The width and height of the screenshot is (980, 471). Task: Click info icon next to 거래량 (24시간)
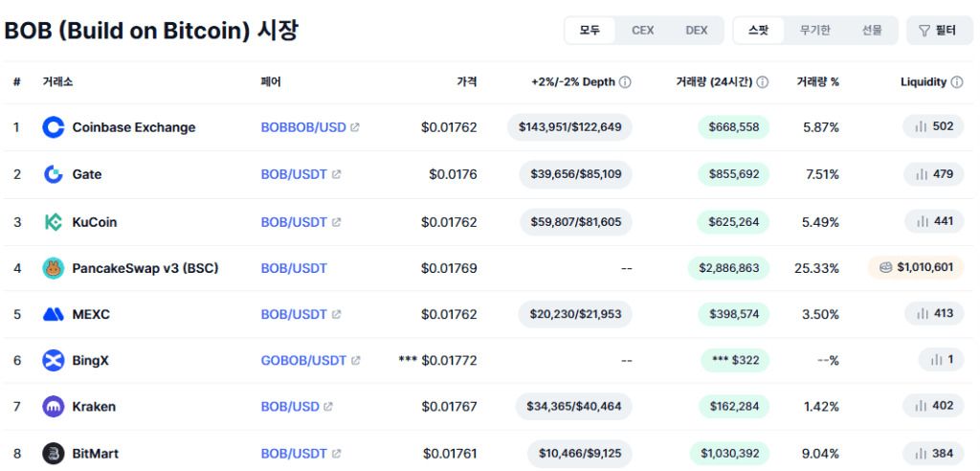[763, 82]
